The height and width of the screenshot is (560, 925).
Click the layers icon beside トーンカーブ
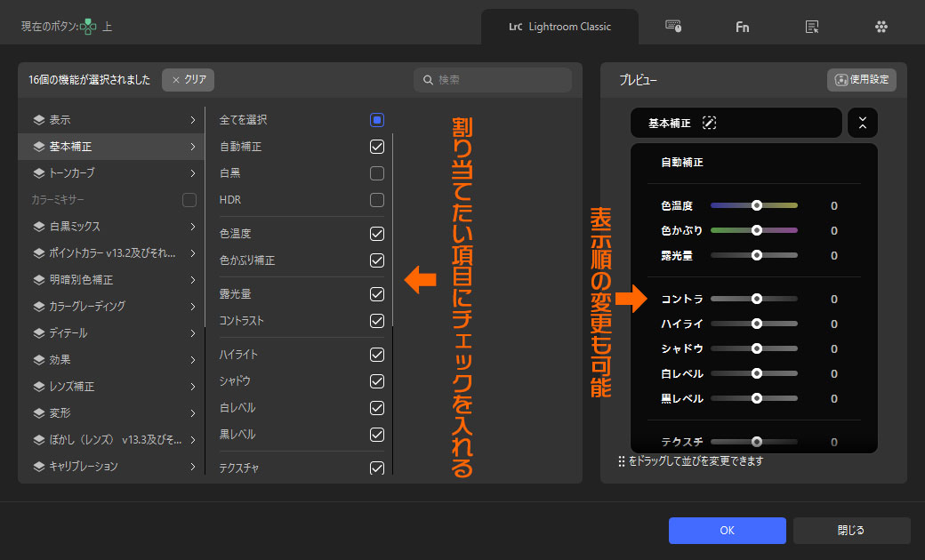[x=38, y=173]
